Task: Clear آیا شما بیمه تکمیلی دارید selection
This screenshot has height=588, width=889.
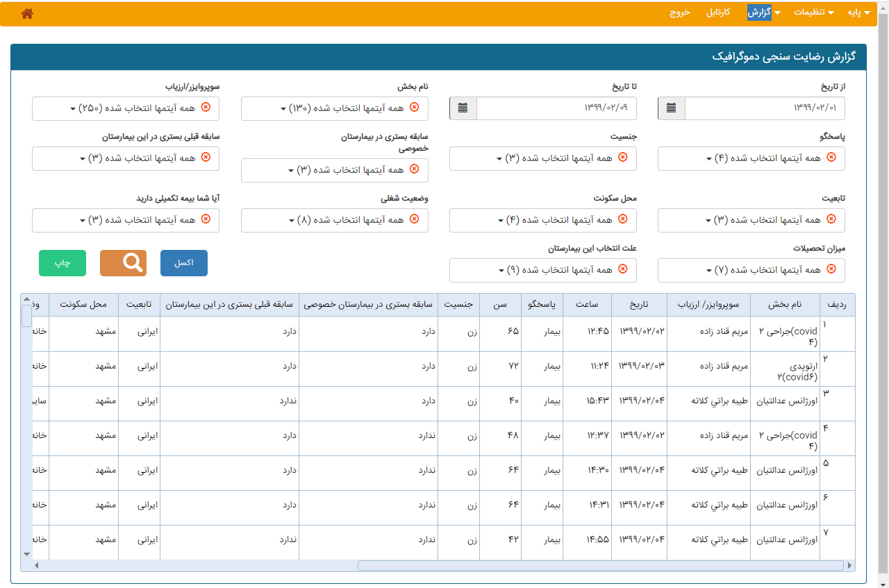Action: pos(206,219)
